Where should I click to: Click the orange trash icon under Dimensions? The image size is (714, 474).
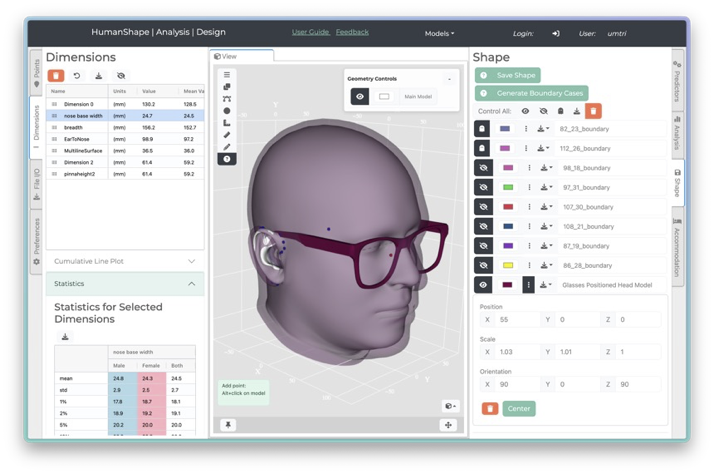tap(56, 76)
